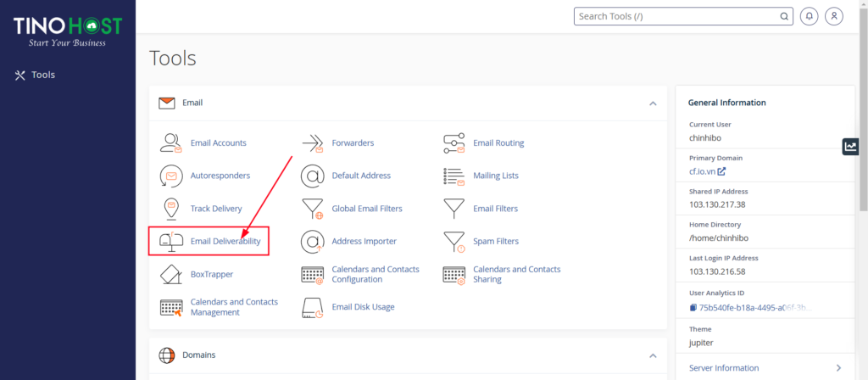Click the Shared IP Address 103.130.217.38
Image resolution: width=868 pixels, height=380 pixels.
coord(717,205)
